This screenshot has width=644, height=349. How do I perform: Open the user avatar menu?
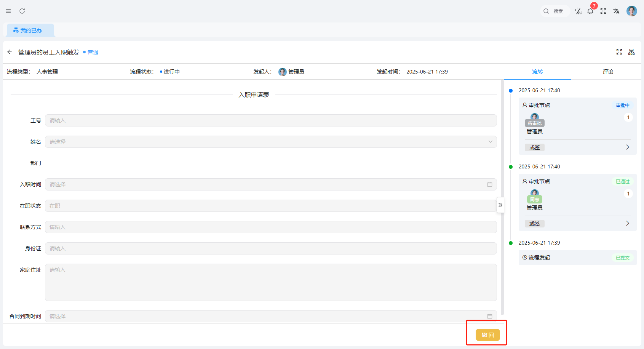tap(632, 11)
